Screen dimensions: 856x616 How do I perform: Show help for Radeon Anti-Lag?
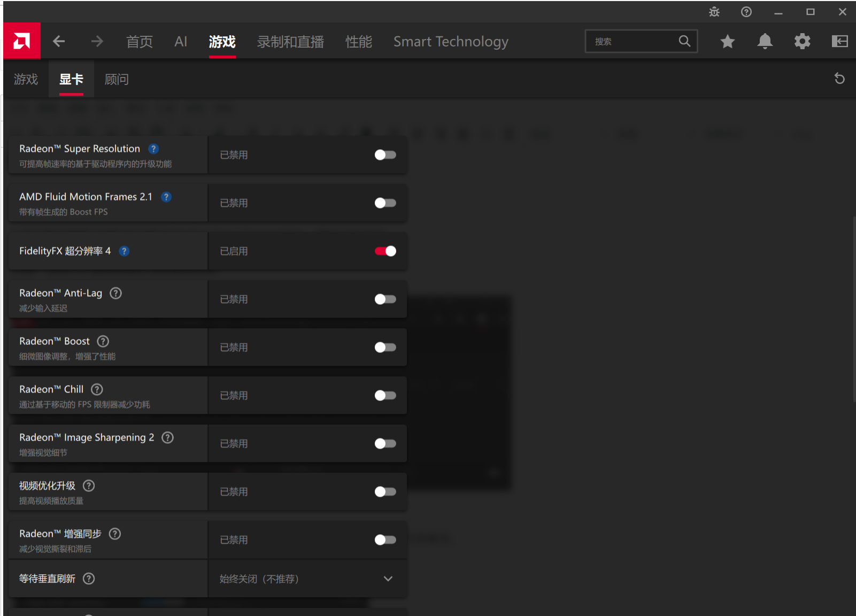pos(115,293)
